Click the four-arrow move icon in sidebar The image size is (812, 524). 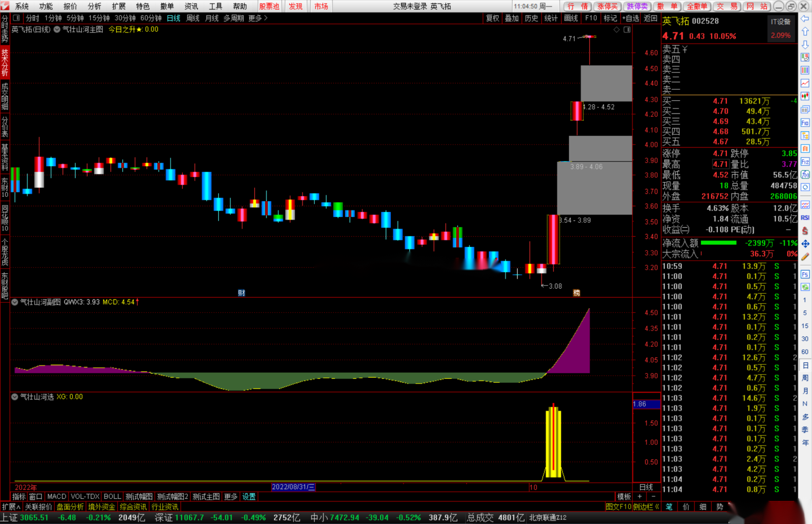(805, 244)
